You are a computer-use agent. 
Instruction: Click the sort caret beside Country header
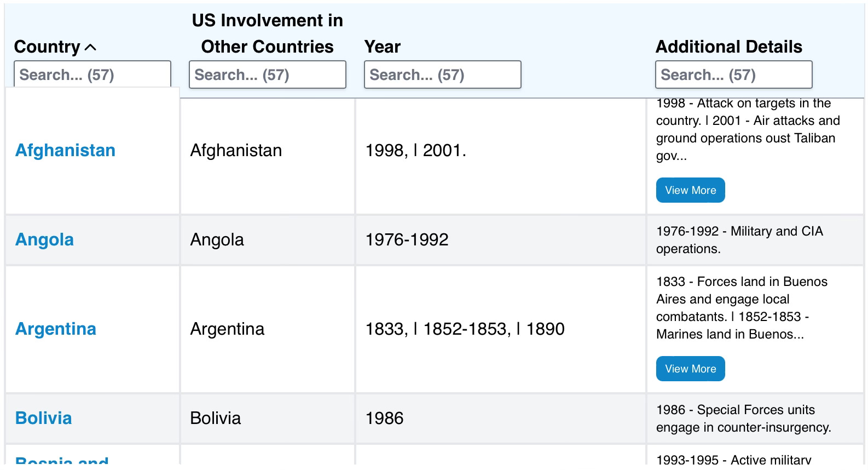(x=91, y=48)
